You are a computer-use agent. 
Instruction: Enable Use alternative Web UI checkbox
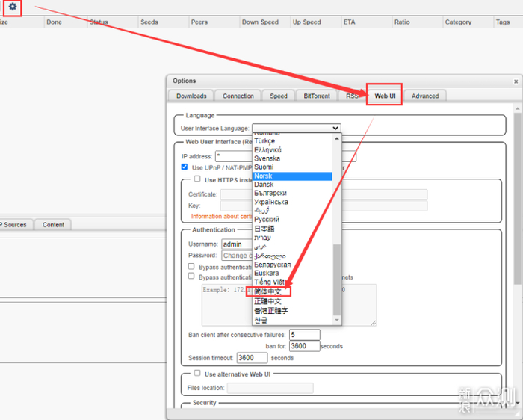(197, 373)
